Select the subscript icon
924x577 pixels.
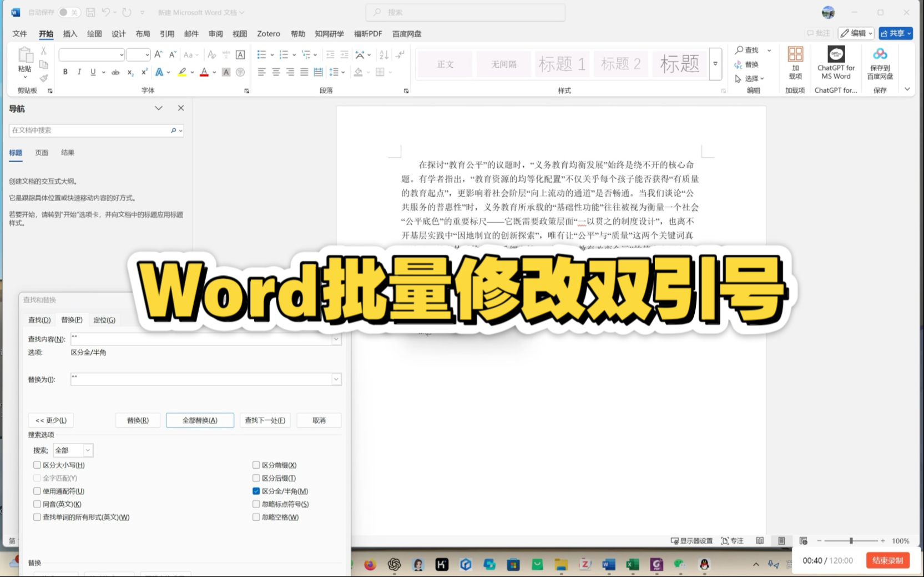[129, 72]
